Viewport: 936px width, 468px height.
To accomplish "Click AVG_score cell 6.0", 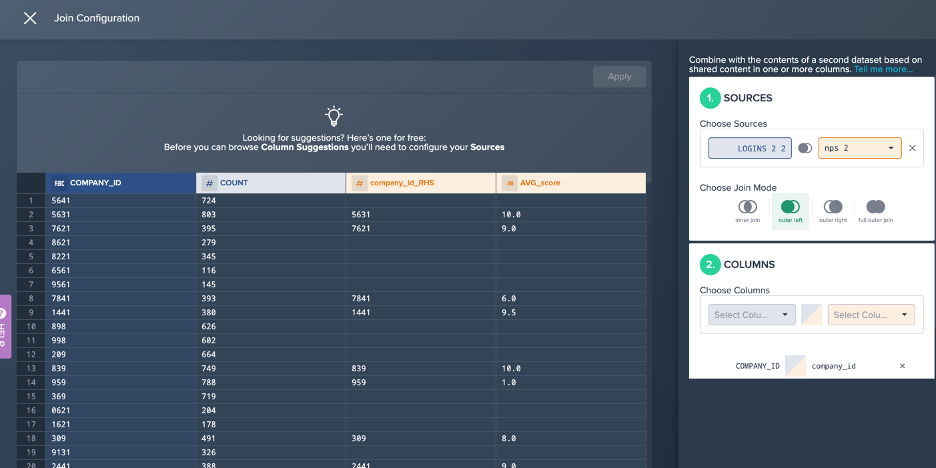I will coord(571,298).
